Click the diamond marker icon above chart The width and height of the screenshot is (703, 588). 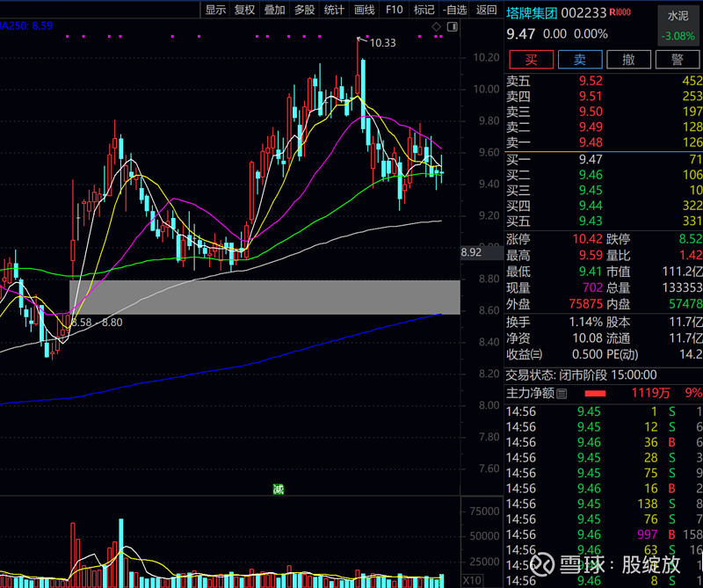[437, 27]
